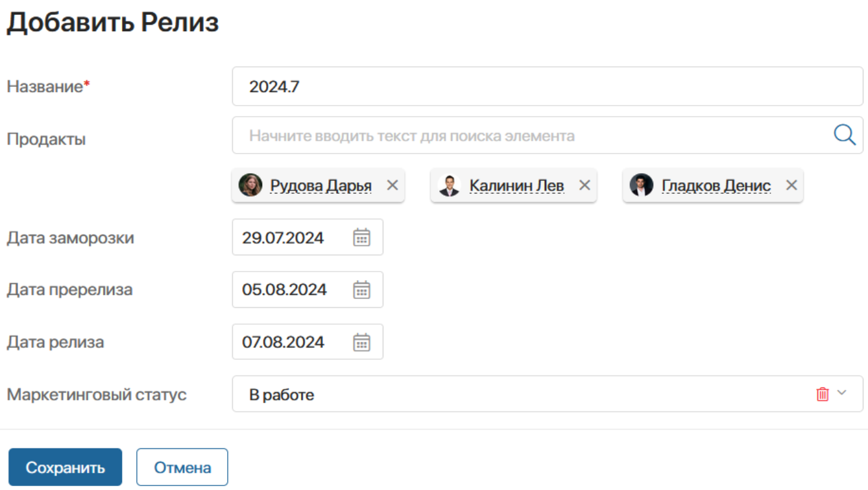This screenshot has width=868, height=490.
Task: Select the 05.08.2024 date input
Action: click(x=291, y=290)
